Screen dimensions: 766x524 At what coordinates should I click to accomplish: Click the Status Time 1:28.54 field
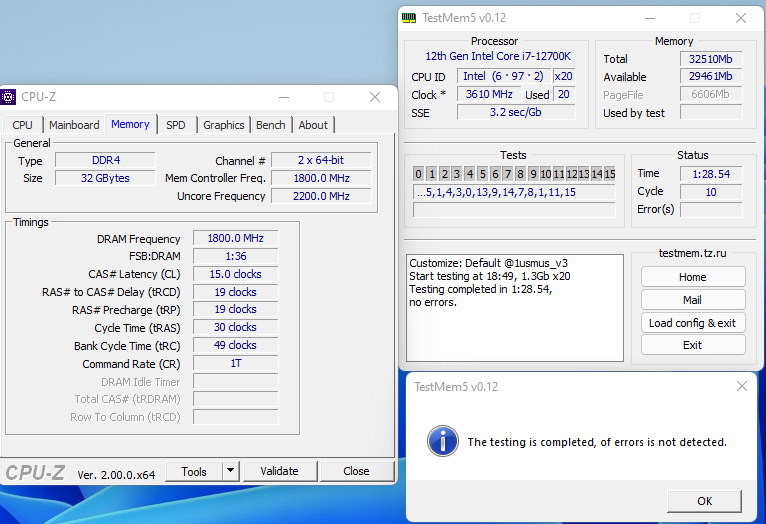click(711, 174)
